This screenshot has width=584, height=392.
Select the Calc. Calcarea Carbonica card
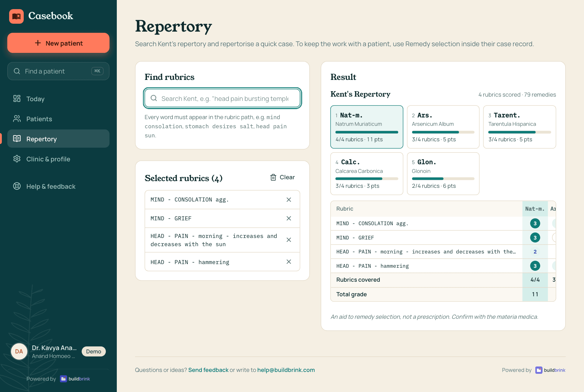367,174
